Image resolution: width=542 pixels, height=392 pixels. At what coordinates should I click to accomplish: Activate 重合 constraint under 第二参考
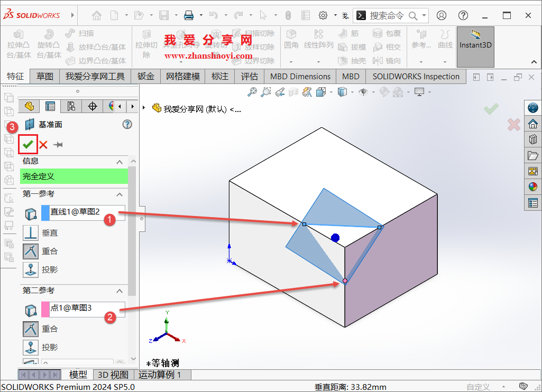(x=31, y=329)
